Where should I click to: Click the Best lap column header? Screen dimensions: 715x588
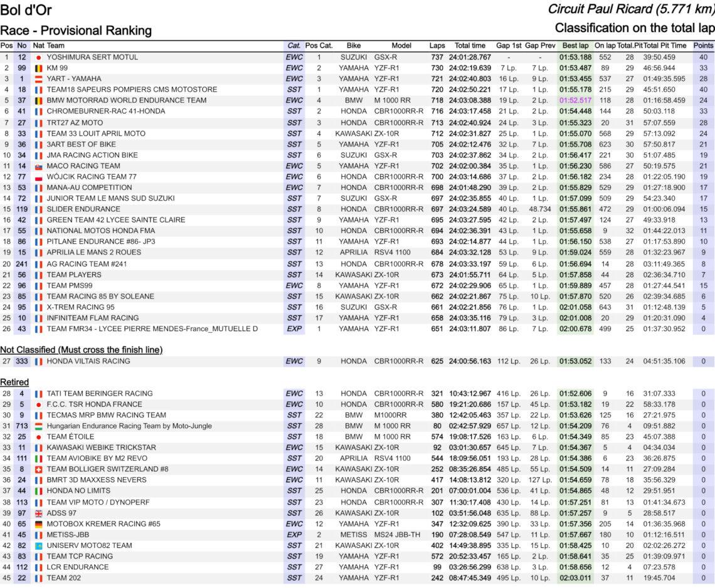pos(575,46)
